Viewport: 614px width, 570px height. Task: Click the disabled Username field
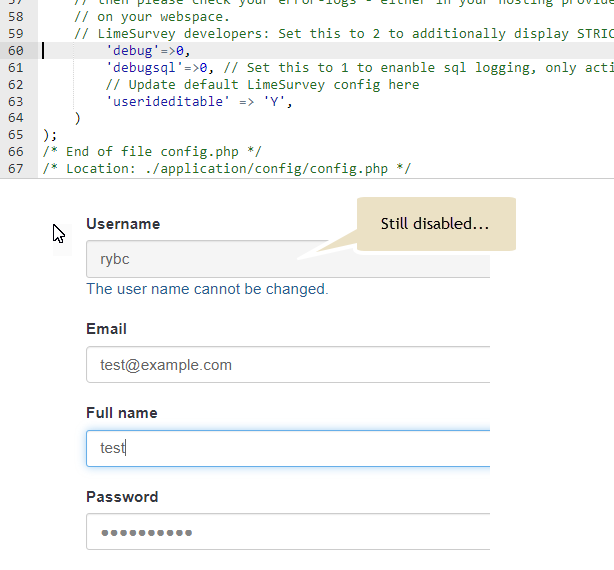[200, 259]
